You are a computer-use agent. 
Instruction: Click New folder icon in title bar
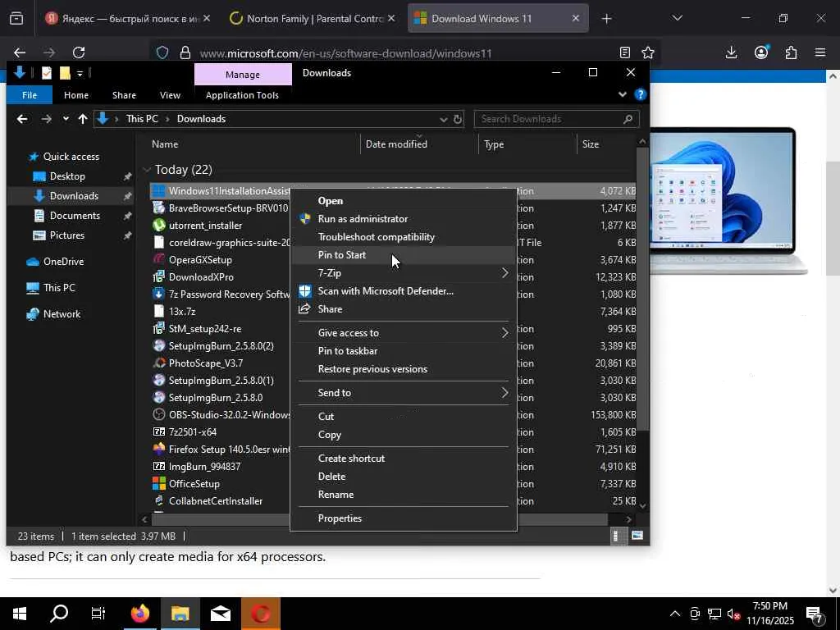65,73
